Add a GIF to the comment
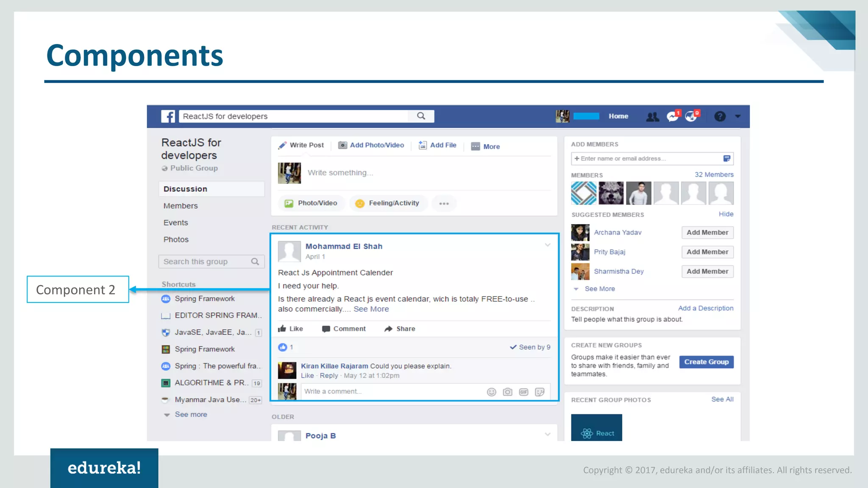Image resolution: width=868 pixels, height=488 pixels. coord(523,392)
